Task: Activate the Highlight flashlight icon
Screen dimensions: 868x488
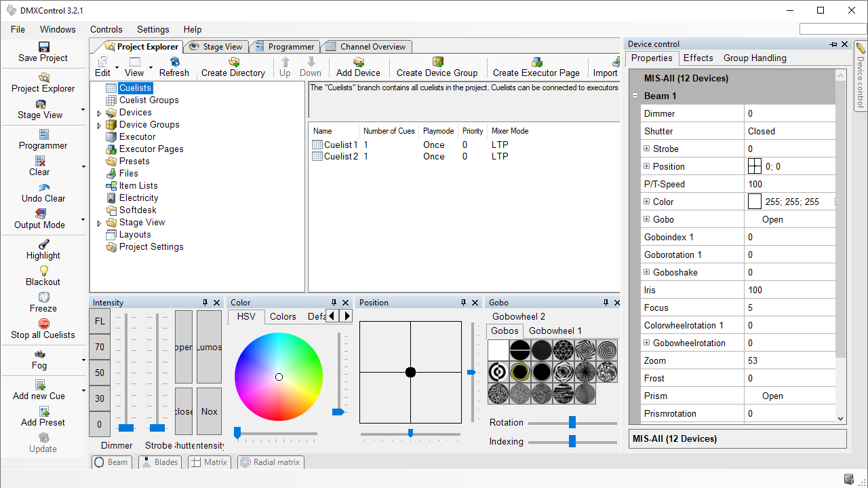Action: 43,244
